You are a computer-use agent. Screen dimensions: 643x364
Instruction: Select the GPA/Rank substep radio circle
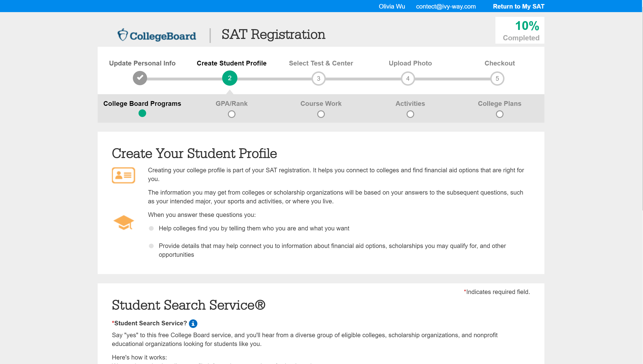click(x=231, y=114)
